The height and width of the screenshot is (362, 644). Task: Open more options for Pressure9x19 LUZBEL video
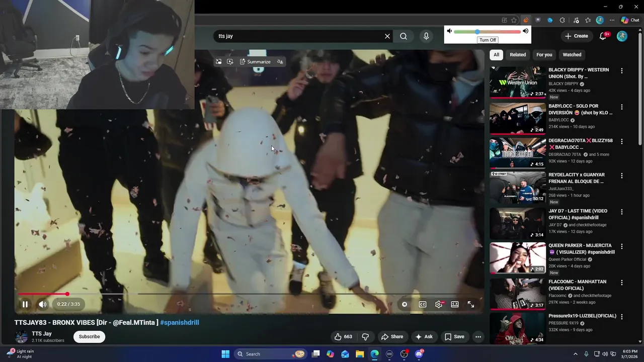click(x=622, y=317)
